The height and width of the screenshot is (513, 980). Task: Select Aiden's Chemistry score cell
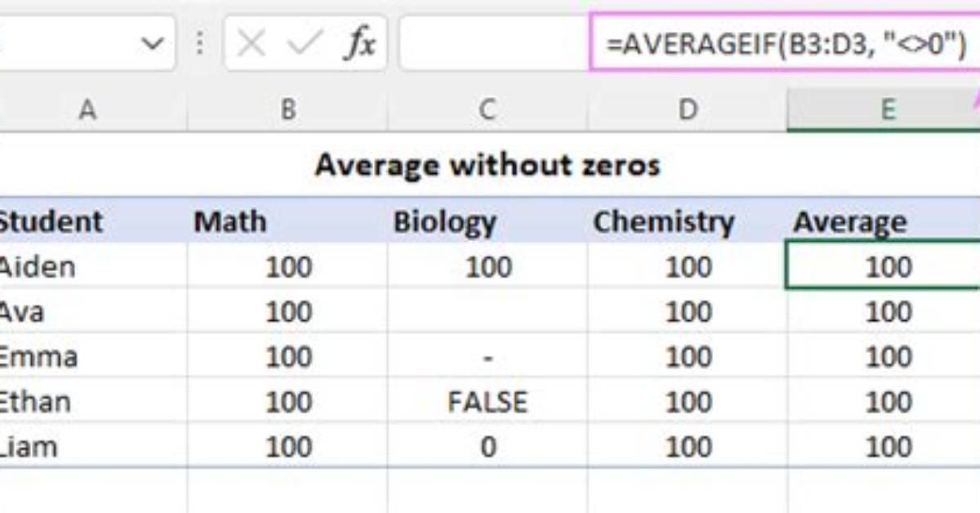[x=688, y=266]
